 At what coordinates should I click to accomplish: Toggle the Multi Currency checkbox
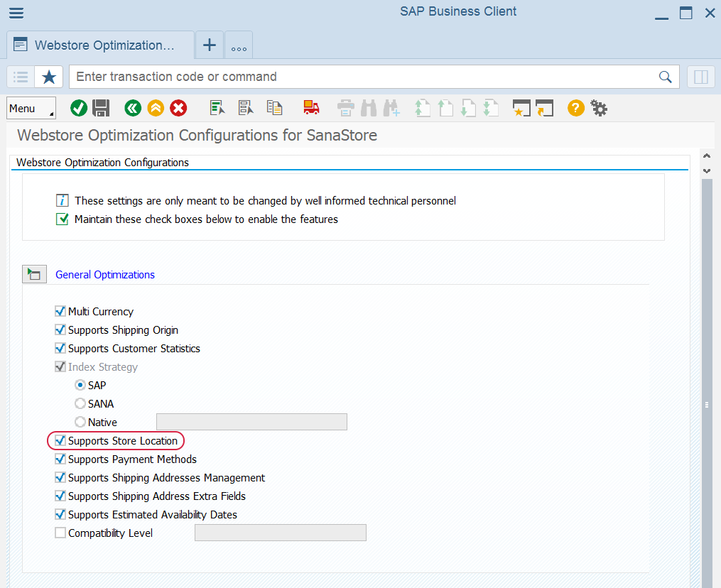(60, 312)
